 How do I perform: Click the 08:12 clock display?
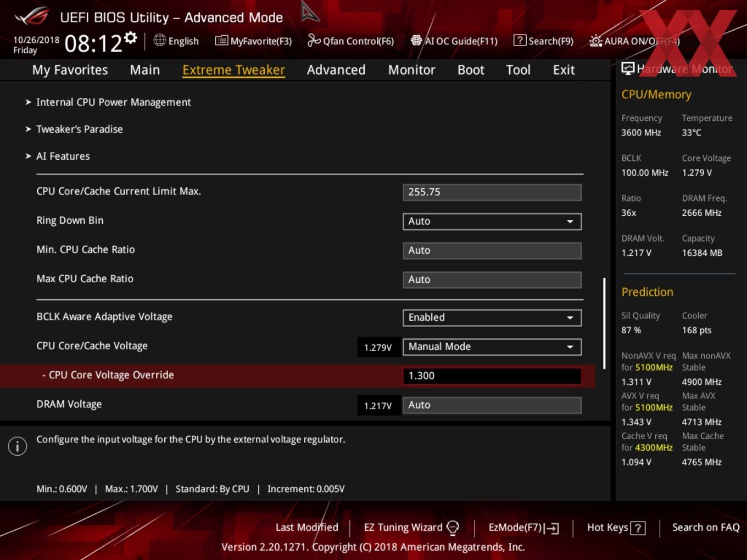pyautogui.click(x=93, y=43)
